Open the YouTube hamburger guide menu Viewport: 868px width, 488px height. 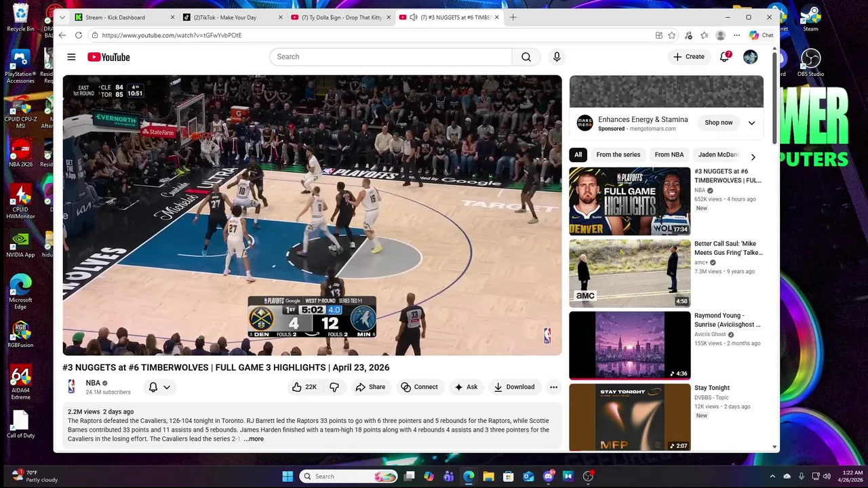[x=71, y=57]
